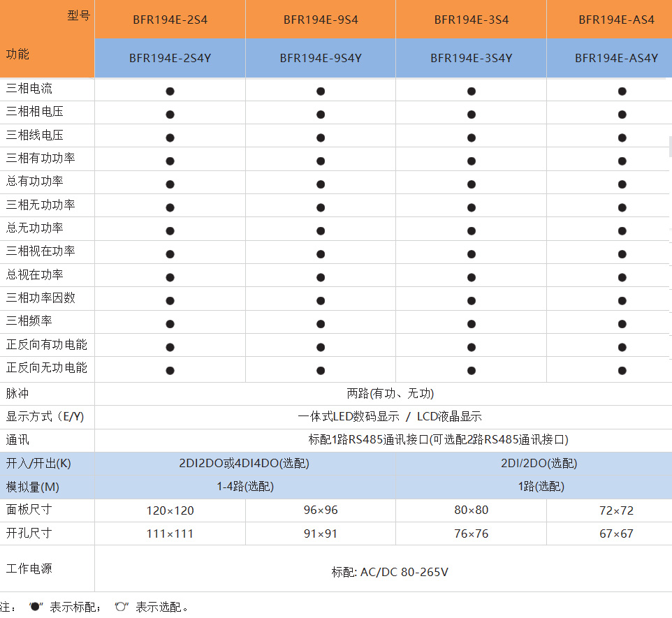Screen dimensions: 672x618
Task: Select the 标配: AC/DC 80-265V text
Action: pos(390,572)
